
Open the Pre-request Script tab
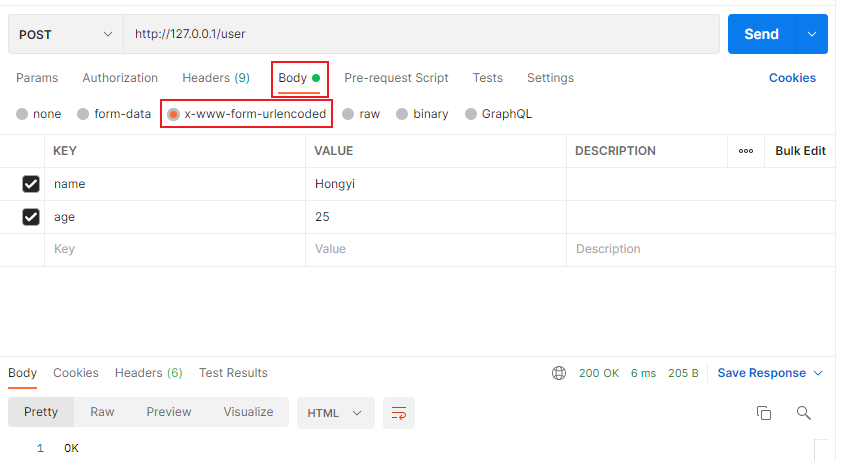[396, 78]
